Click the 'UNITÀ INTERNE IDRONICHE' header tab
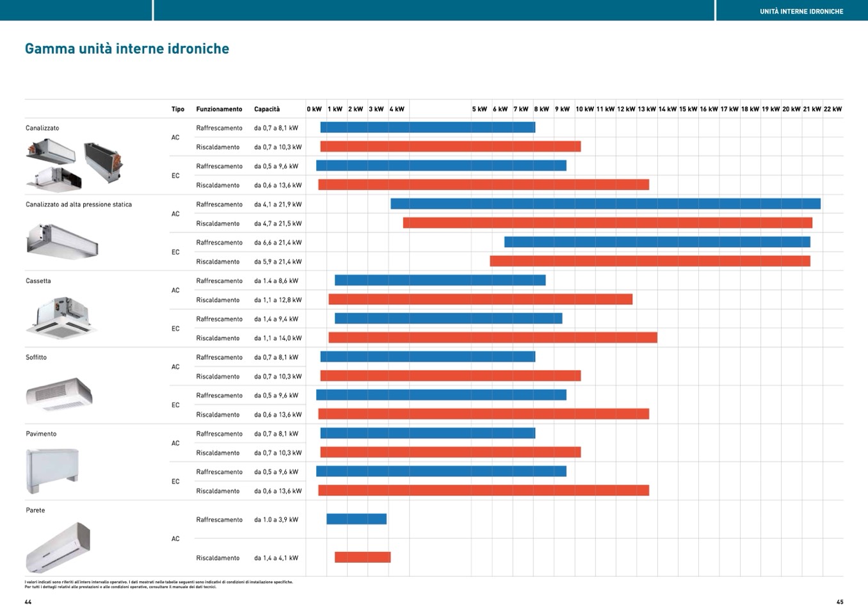Screen dimensions: 868x614 (801, 12)
